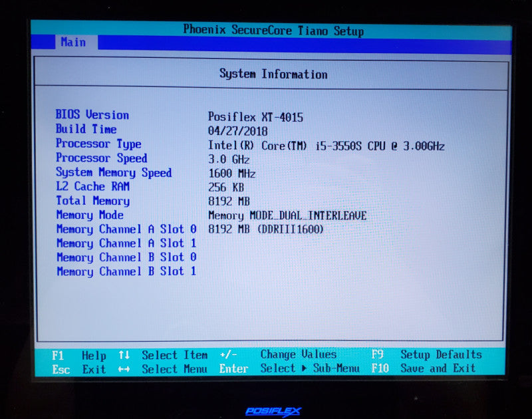Select the System Memory Speed label
Image resolution: width=532 pixels, height=419 pixels.
(x=114, y=172)
